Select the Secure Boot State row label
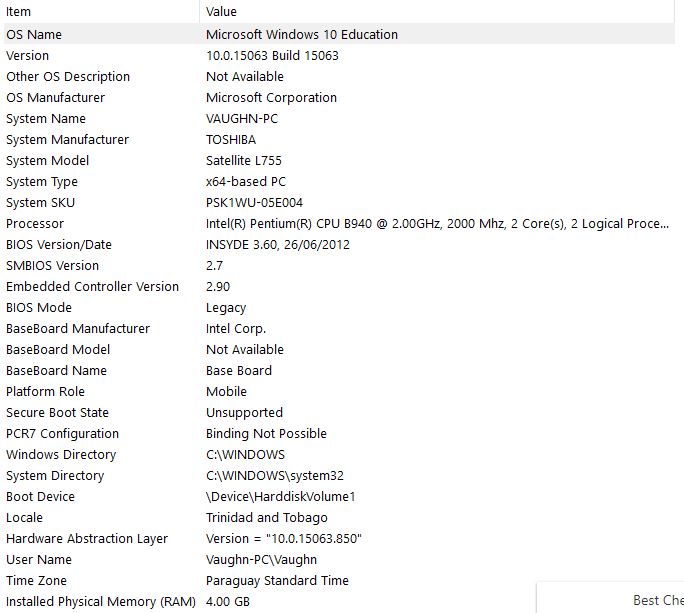684x613 pixels. [57, 412]
